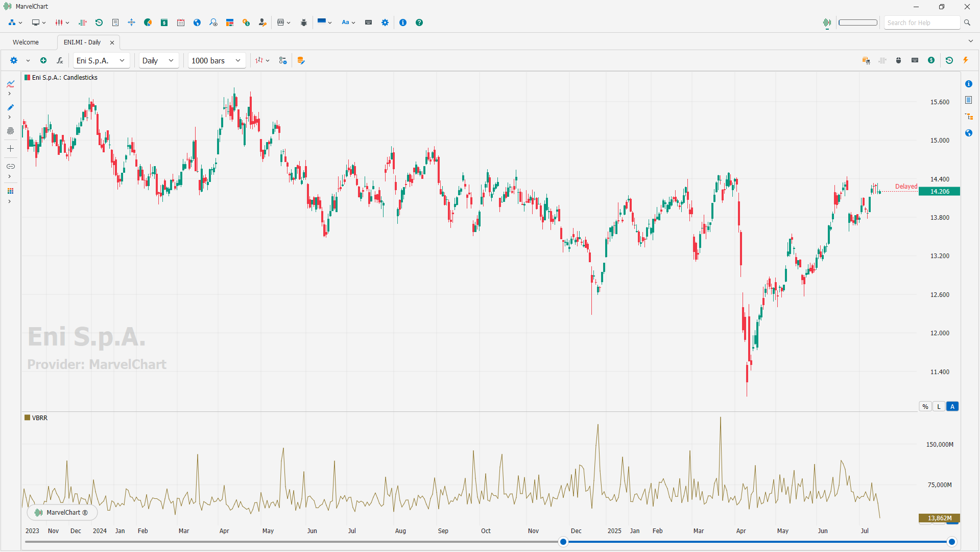Image resolution: width=980 pixels, height=552 pixels.
Task: Click the clock history icon in main toolbar
Action: pyautogui.click(x=99, y=22)
